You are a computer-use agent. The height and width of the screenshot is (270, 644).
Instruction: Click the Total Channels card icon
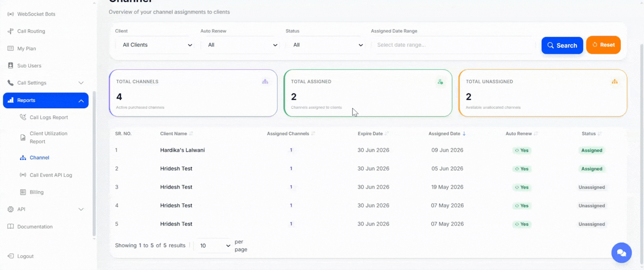click(x=265, y=82)
